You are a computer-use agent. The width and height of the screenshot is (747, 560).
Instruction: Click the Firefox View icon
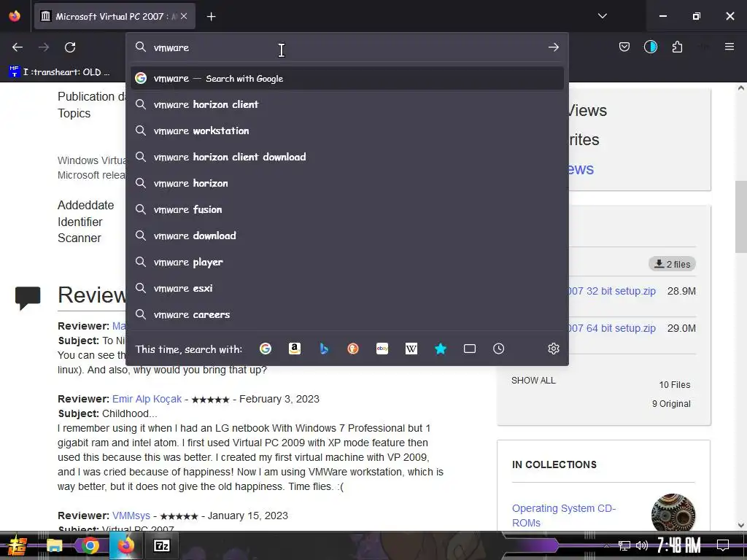click(x=15, y=16)
